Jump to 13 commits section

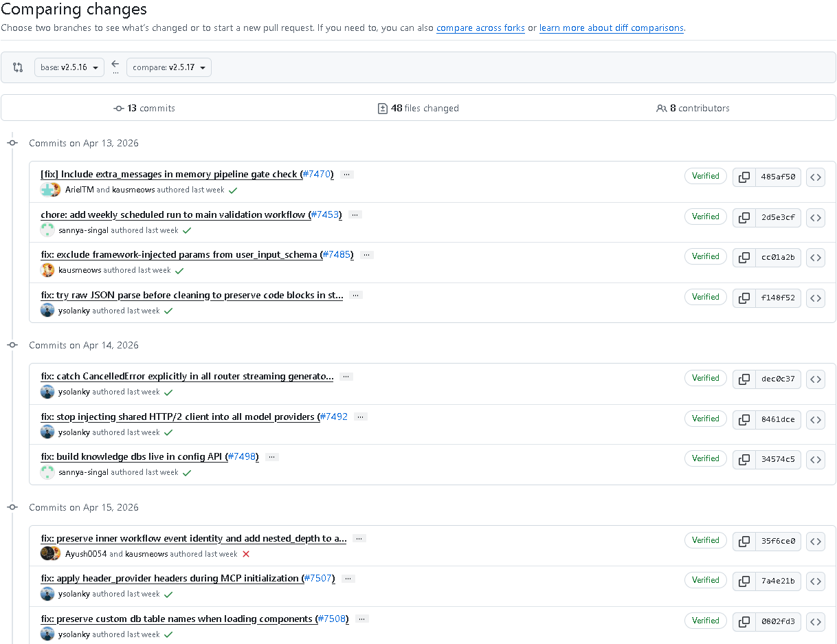coord(144,108)
